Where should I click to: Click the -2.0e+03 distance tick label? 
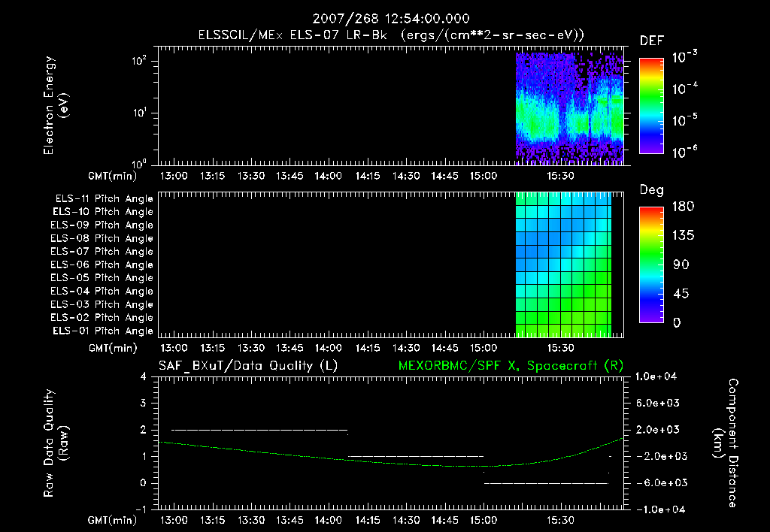coord(662,456)
